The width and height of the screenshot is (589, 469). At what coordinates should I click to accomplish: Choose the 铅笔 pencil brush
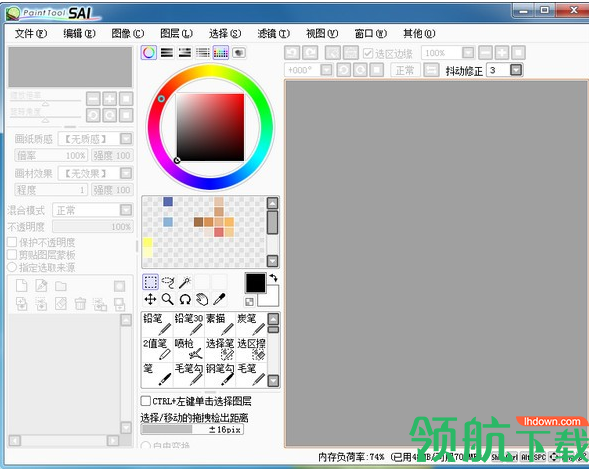[157, 324]
